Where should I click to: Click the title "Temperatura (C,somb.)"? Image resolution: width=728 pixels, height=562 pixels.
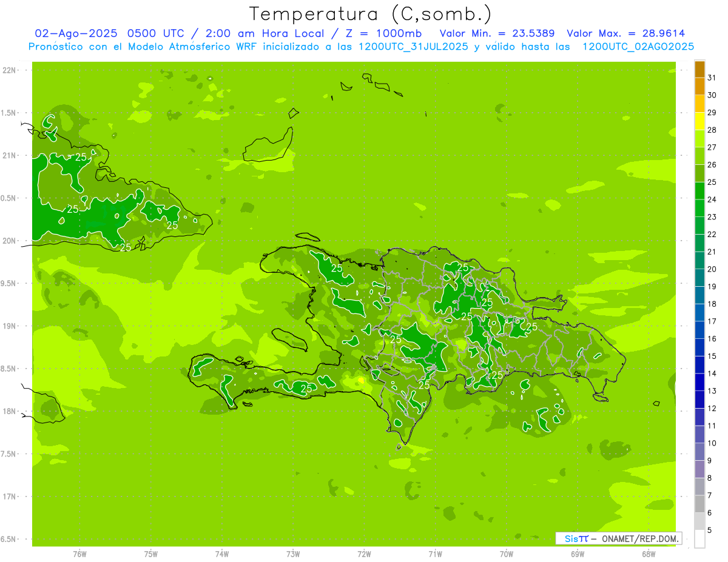coord(371,13)
